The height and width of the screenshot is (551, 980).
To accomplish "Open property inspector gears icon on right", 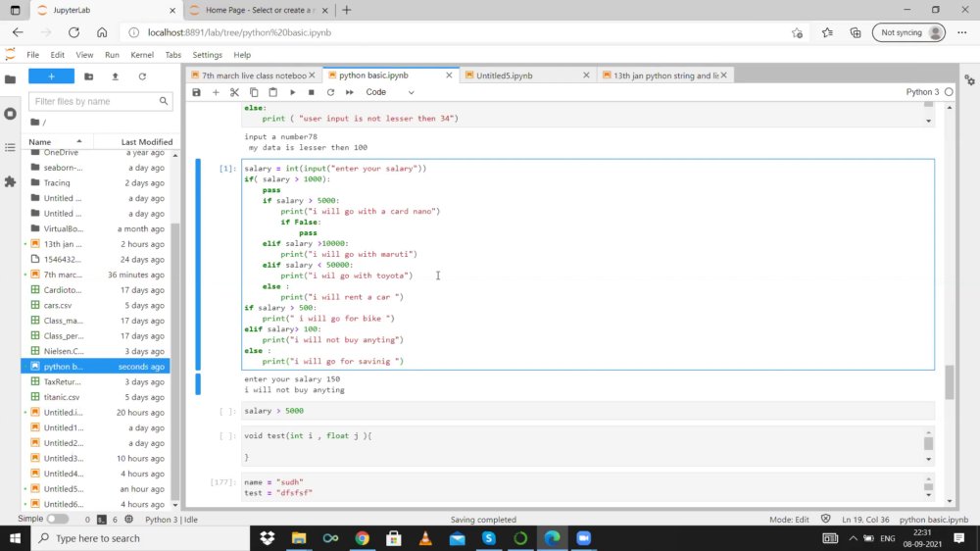I will click(969, 80).
